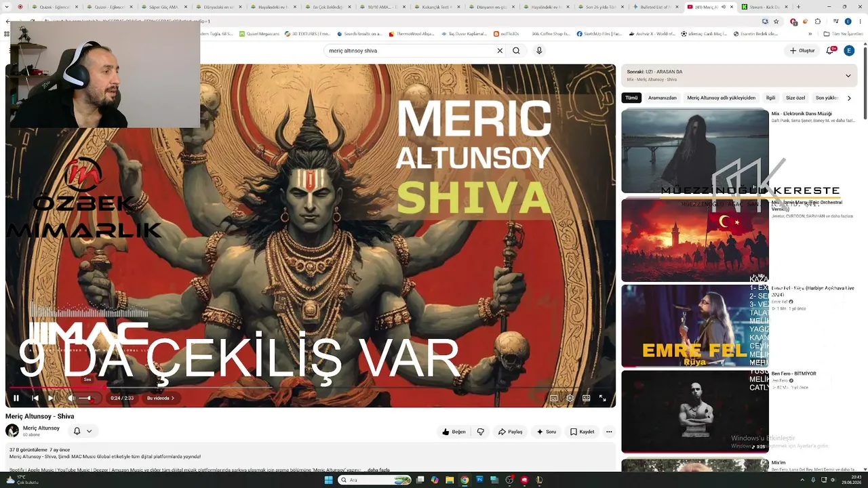The image size is (868, 488).
Task: Open the İzmir Marşı video thumbnail
Action: (695, 240)
